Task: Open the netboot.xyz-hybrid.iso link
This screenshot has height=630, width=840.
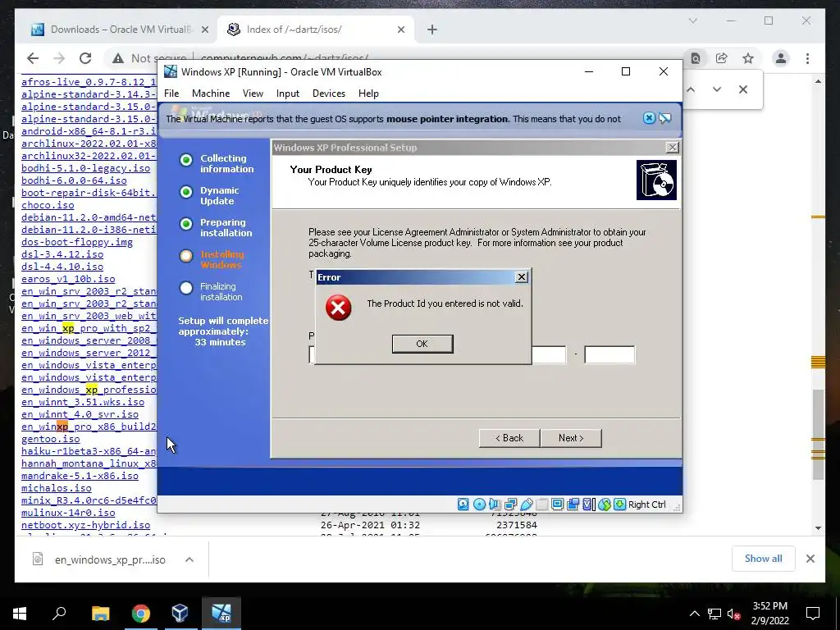Action: 85,526
